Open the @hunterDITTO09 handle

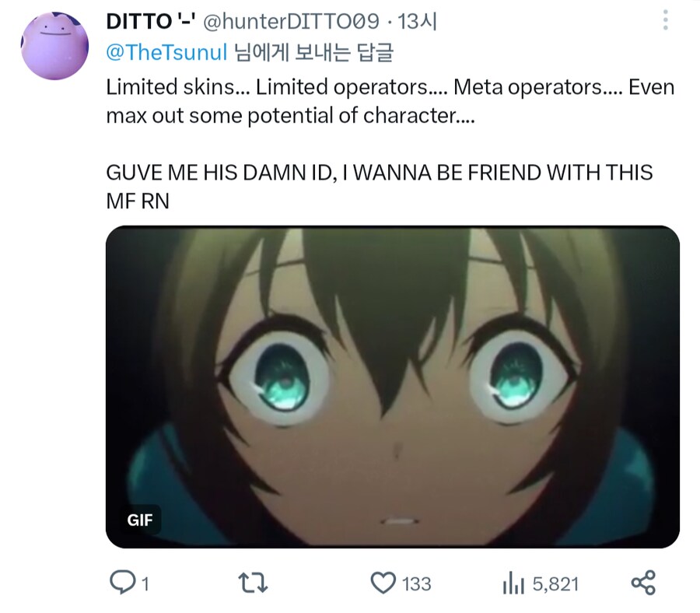tap(291, 21)
